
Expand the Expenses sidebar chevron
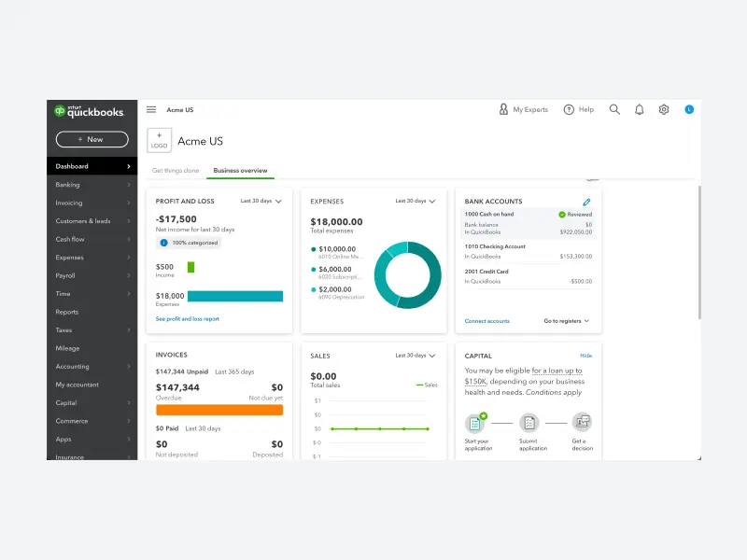tap(129, 258)
